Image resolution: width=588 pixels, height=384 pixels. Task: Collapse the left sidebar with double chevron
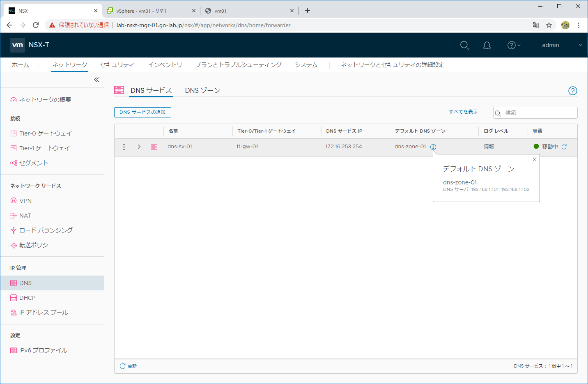(96, 80)
